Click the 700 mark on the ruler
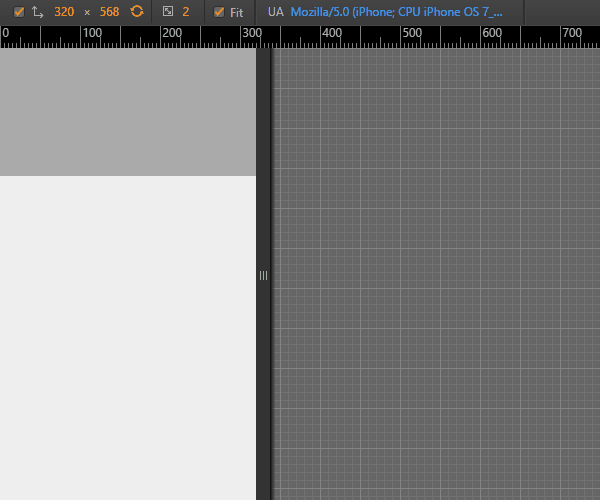This screenshot has height=500, width=600. click(572, 34)
